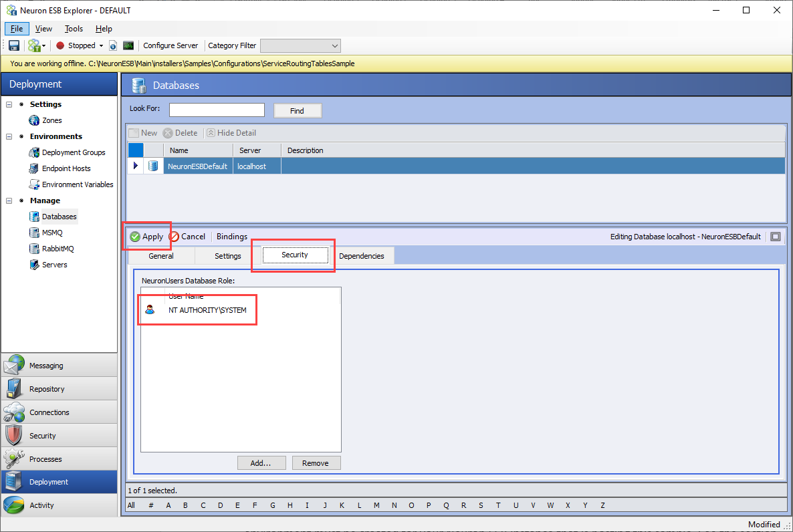793x532 pixels.
Task: Click the Endpoint Hosts icon
Action: [x=34, y=168]
